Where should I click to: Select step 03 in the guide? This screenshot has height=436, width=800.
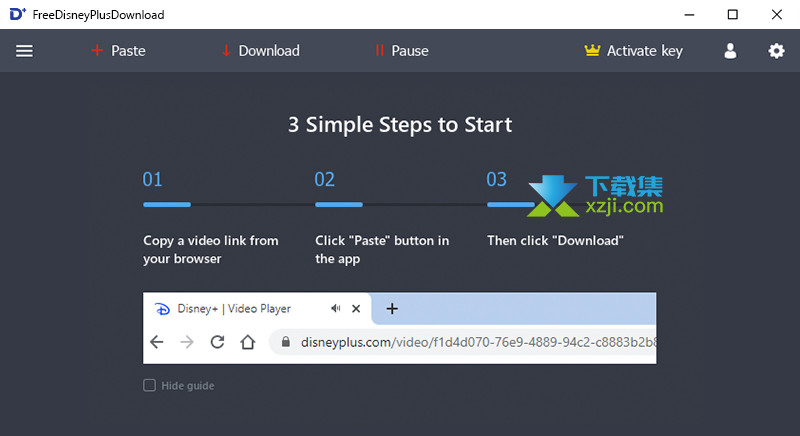click(x=496, y=179)
